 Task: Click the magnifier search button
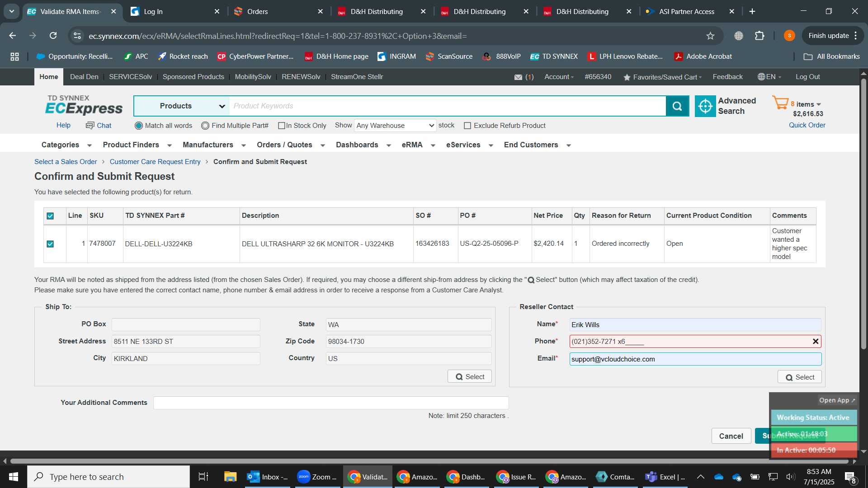(x=677, y=106)
